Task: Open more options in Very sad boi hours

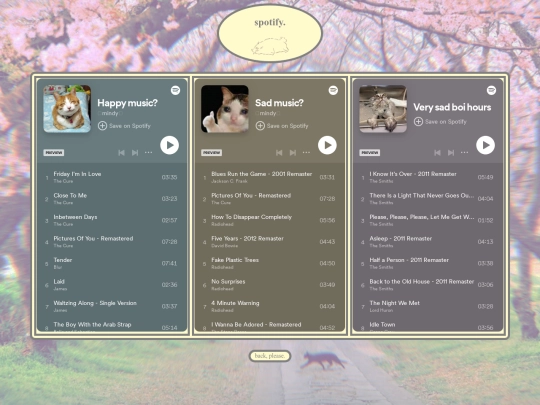Action: [464, 152]
